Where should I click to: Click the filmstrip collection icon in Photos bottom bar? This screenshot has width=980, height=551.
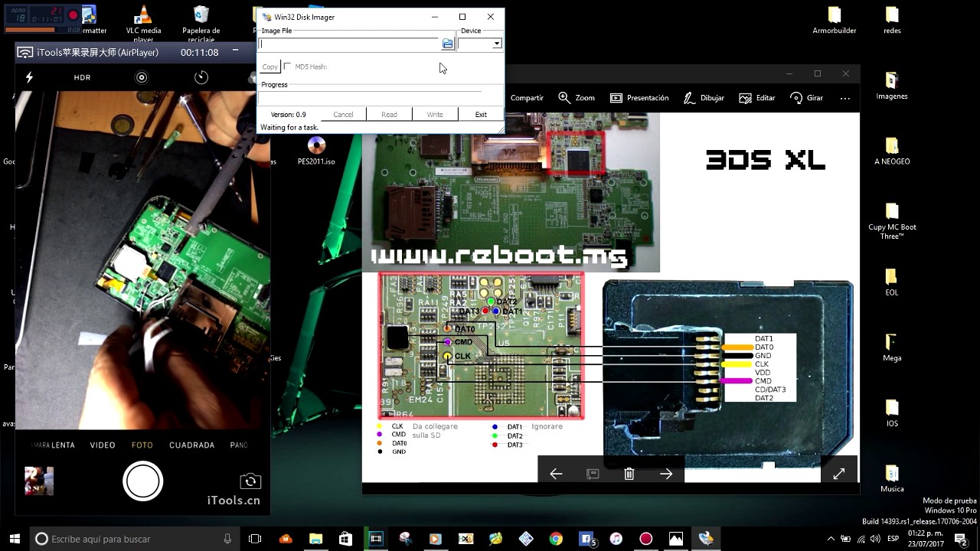point(593,474)
